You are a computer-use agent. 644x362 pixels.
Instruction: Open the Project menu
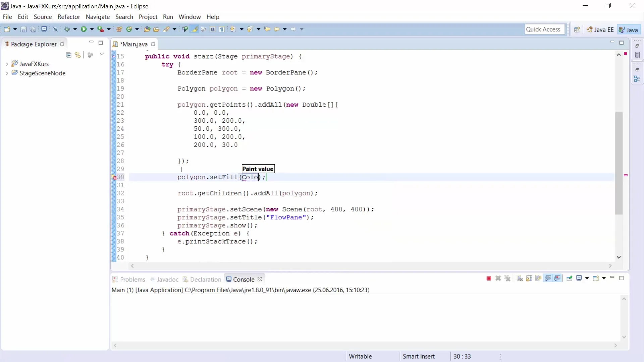point(148,17)
